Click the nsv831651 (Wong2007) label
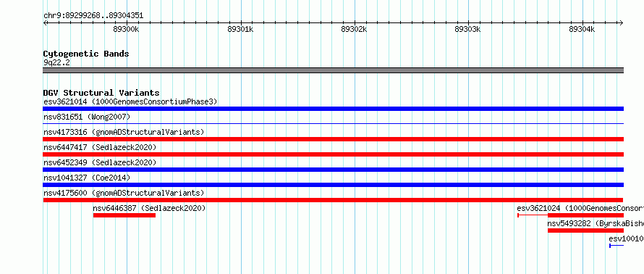 (87, 117)
